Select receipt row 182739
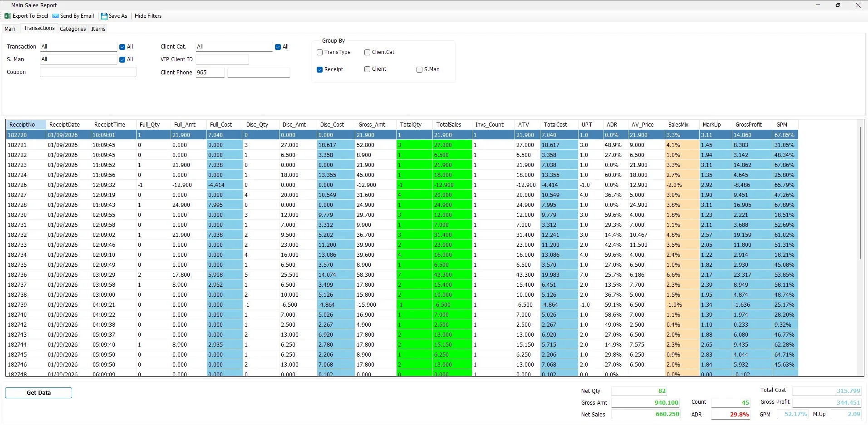This screenshot has height=426, width=868. click(x=402, y=305)
